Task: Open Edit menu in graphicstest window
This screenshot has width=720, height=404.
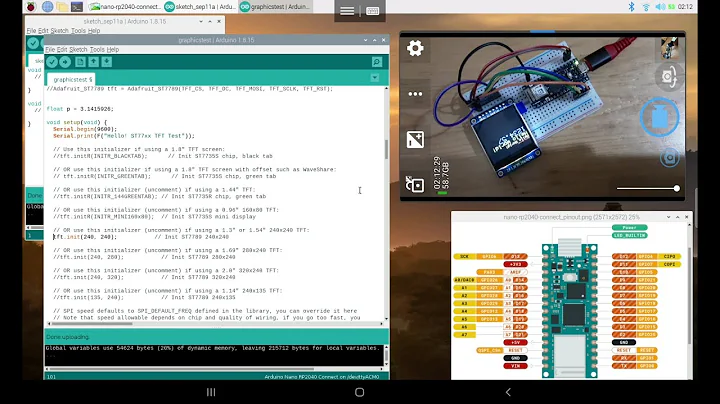Action: coord(62,50)
